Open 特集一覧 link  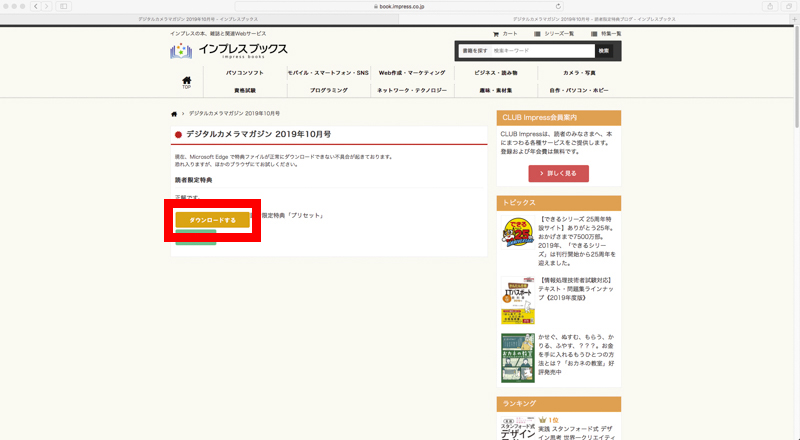click(606, 34)
